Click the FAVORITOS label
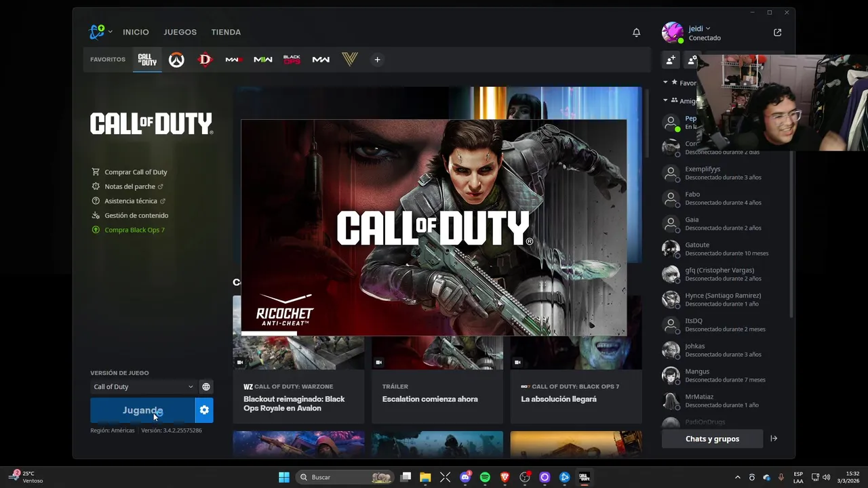Screen dimensions: 868x488 (108, 60)
